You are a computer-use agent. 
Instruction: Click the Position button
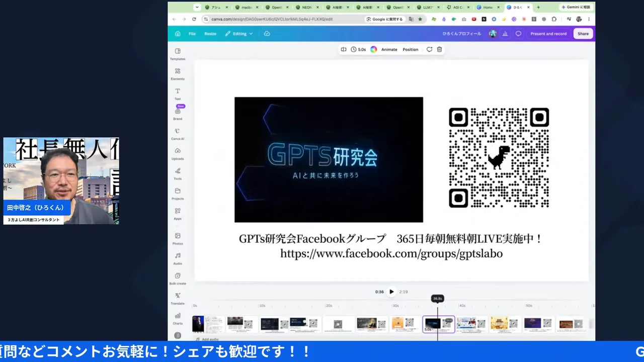411,49
